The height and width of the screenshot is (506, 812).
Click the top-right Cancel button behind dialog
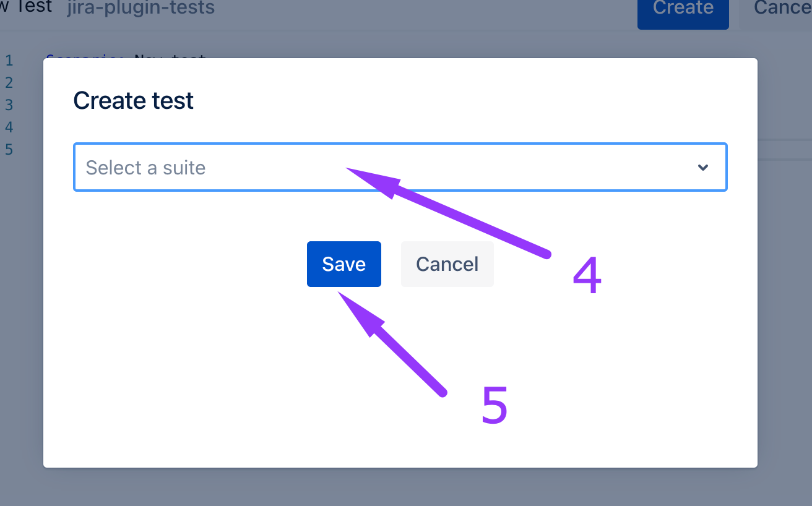[x=781, y=9]
